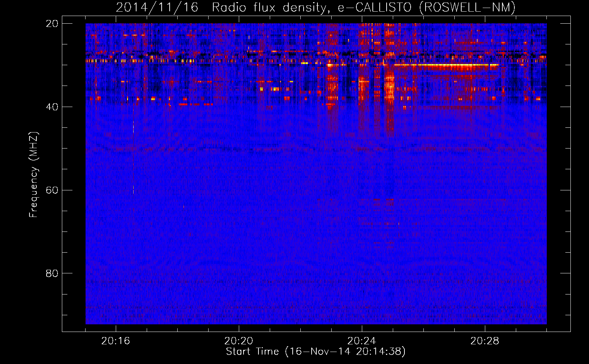Click the frequency tick label '80'
This screenshot has width=589, height=364.
[52, 273]
